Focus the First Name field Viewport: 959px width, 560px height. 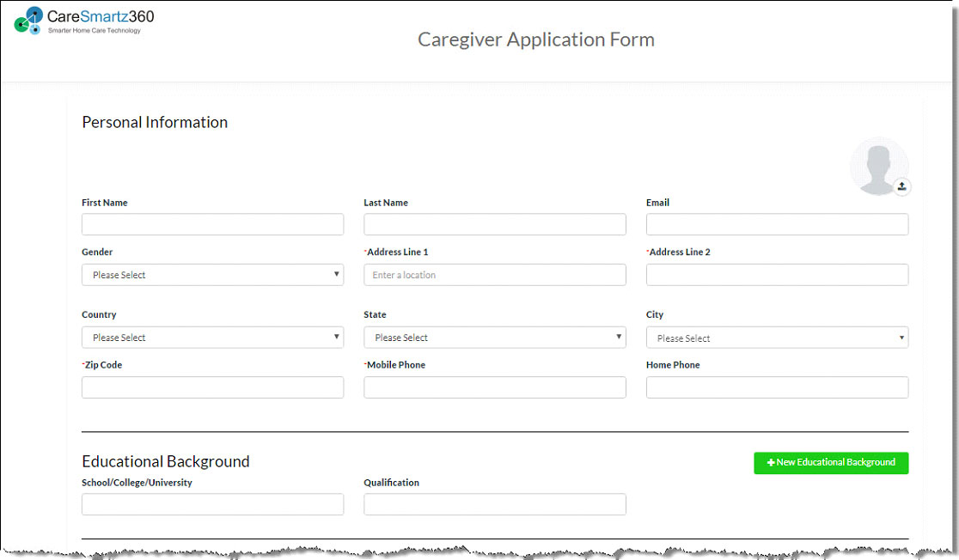click(x=212, y=225)
